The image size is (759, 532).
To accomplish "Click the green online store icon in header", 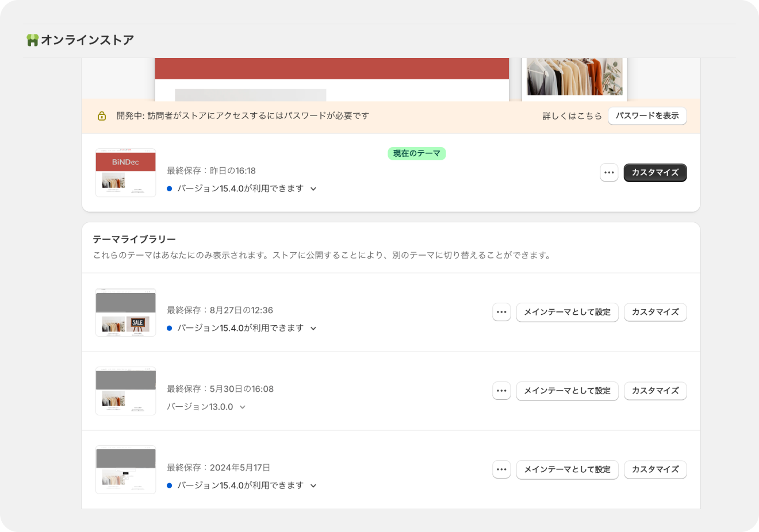I will coord(32,40).
